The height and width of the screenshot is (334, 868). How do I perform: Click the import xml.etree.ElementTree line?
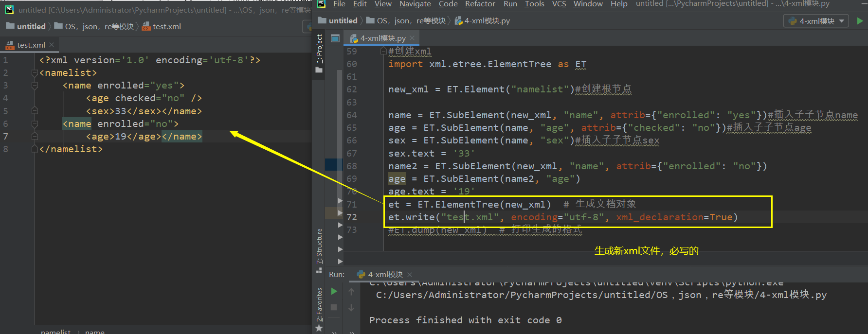click(487, 64)
